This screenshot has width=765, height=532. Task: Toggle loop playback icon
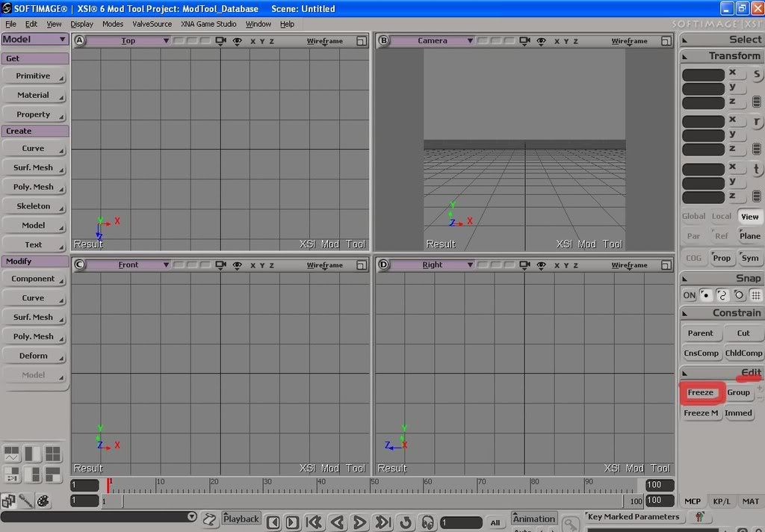[x=406, y=522]
